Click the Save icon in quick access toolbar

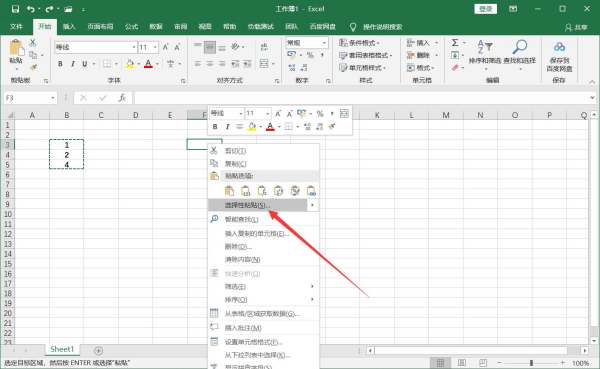point(15,9)
